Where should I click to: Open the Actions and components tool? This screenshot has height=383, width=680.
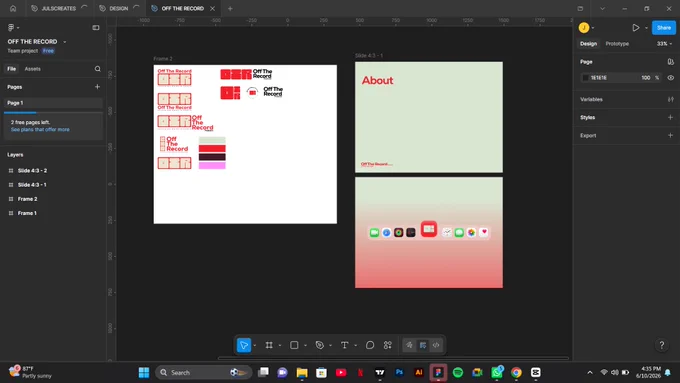[x=388, y=345]
